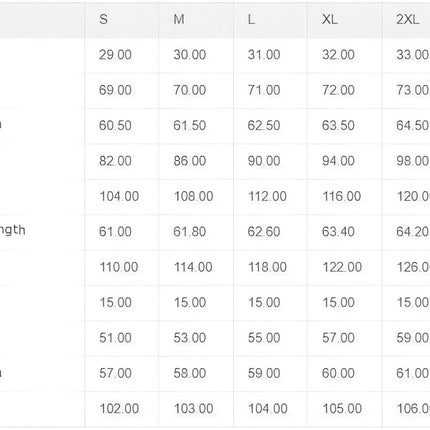This screenshot has width=430, height=430.
Task: Click the 118.00 cell under L
Action: (x=267, y=267)
